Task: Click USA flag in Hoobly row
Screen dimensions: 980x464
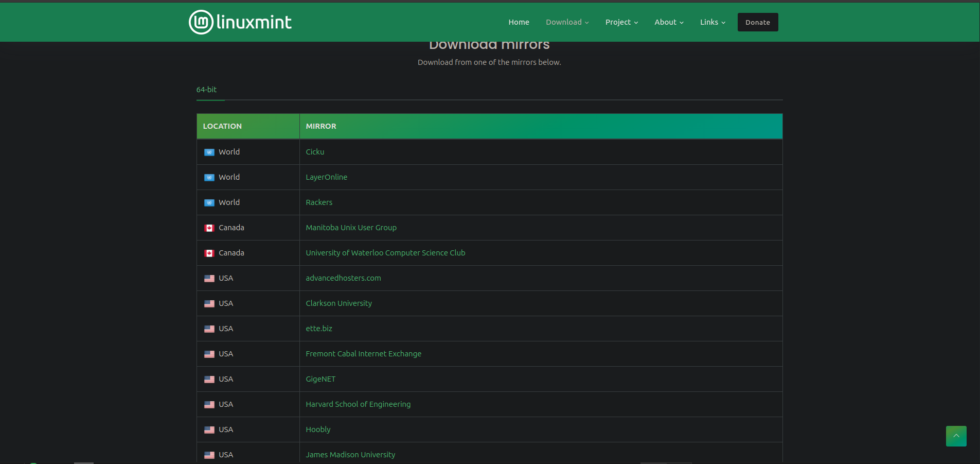Action: tap(209, 430)
